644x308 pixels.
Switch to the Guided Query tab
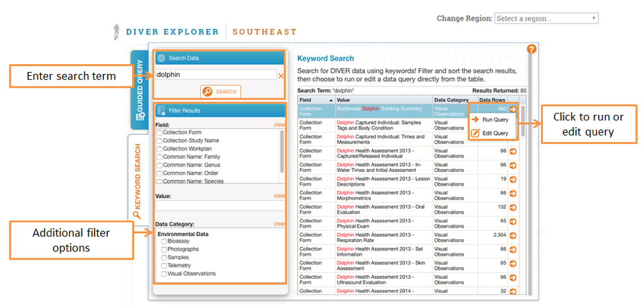(139, 90)
